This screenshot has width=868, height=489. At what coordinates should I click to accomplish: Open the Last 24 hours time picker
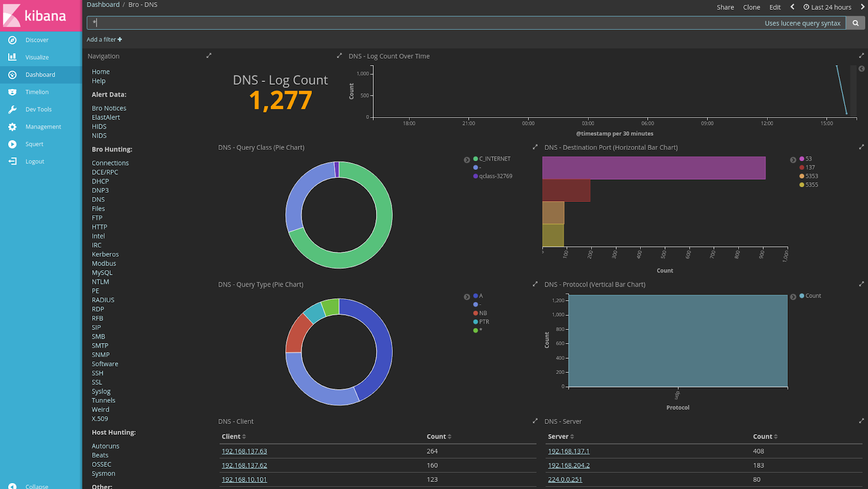pyautogui.click(x=827, y=7)
